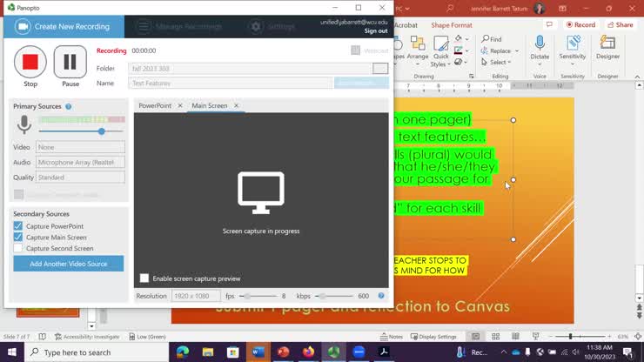Enable screen capture preview checkbox

144,278
